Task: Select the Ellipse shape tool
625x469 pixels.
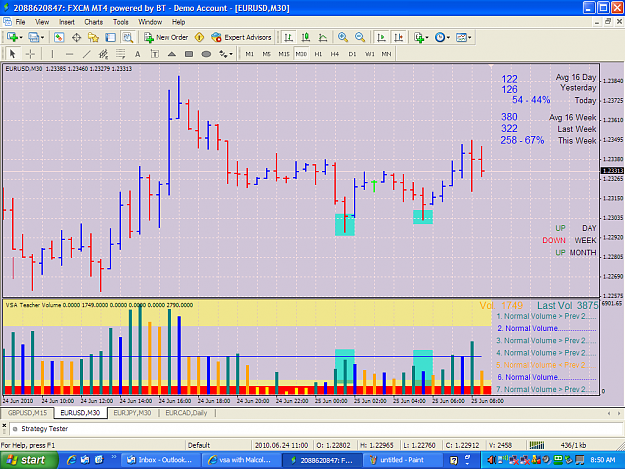Action: [x=206, y=54]
